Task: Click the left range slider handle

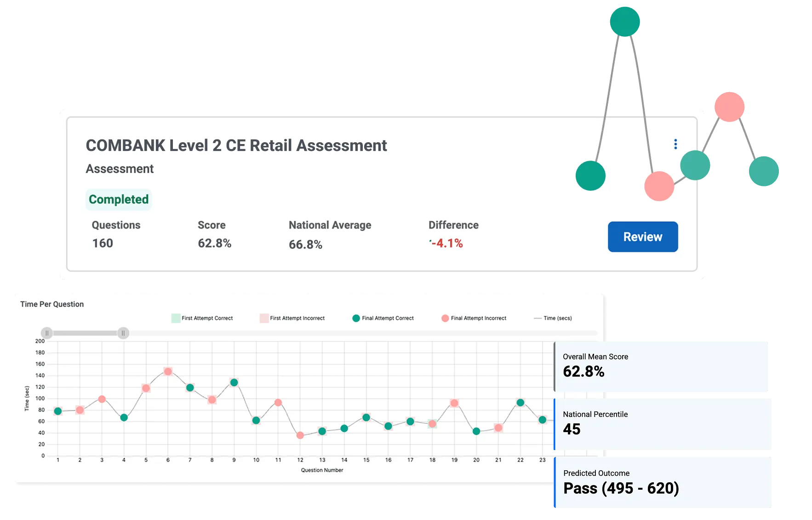Action: point(47,333)
